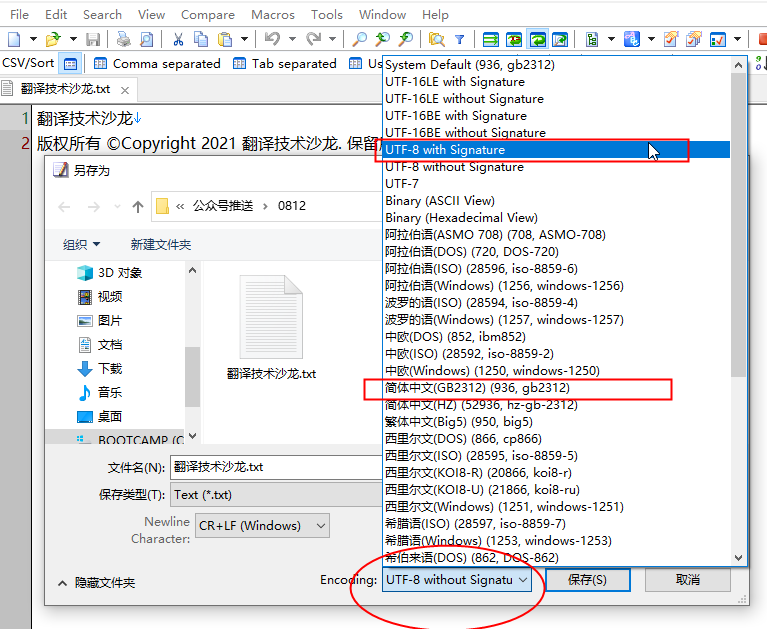Click the 新建文件夹 button
Viewport: 767px width, 629px height.
tap(161, 245)
